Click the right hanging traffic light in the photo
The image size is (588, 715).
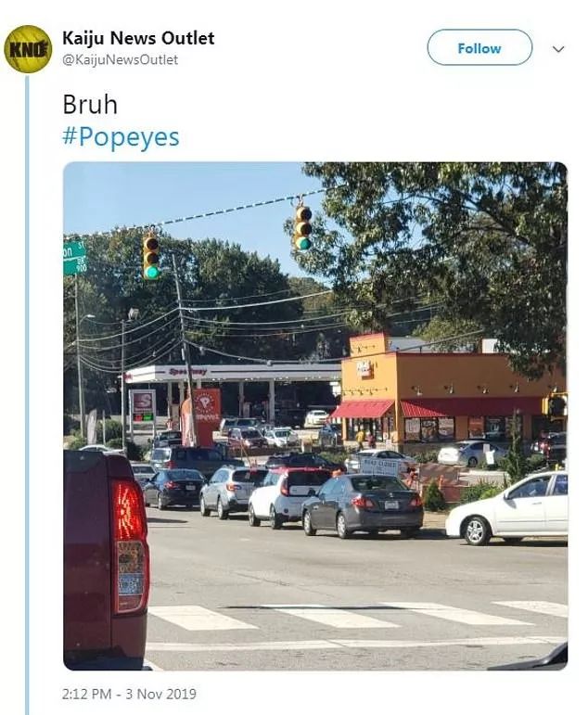pos(303,227)
